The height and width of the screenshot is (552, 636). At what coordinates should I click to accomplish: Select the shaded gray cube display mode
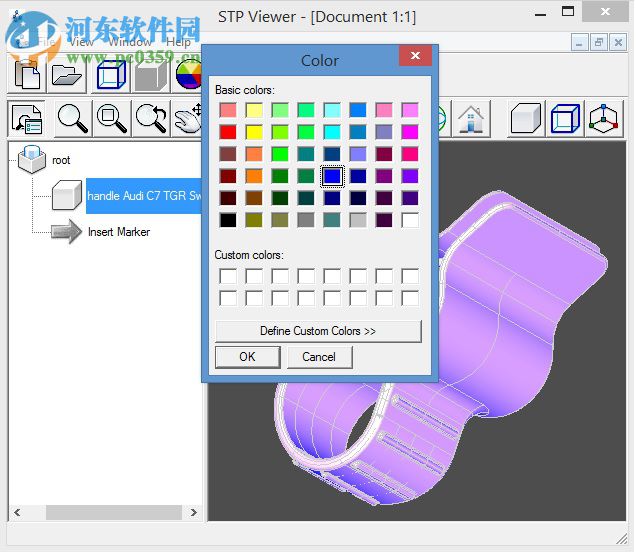(150, 75)
